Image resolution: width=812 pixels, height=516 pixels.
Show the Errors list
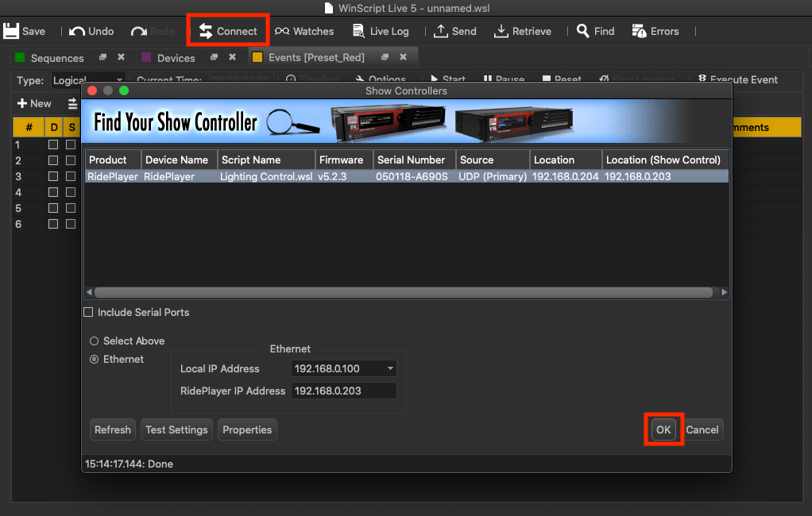pyautogui.click(x=655, y=31)
